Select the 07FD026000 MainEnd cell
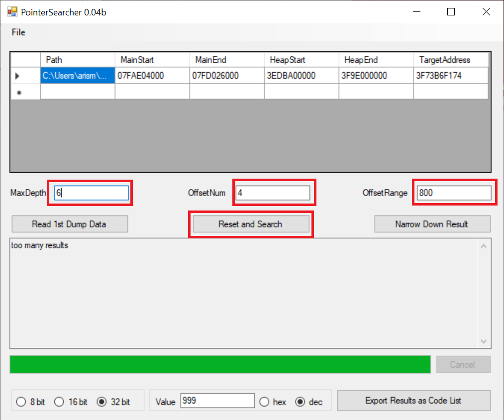The image size is (504, 420). point(226,76)
